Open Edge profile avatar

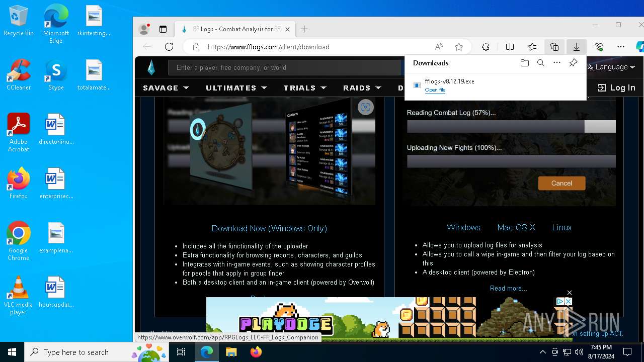click(144, 29)
